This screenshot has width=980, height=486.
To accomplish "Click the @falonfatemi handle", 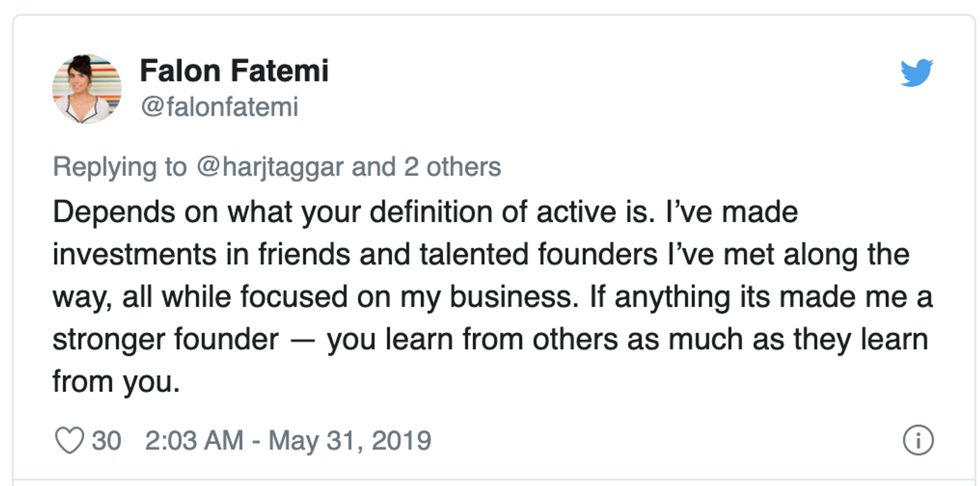I will tap(220, 107).
